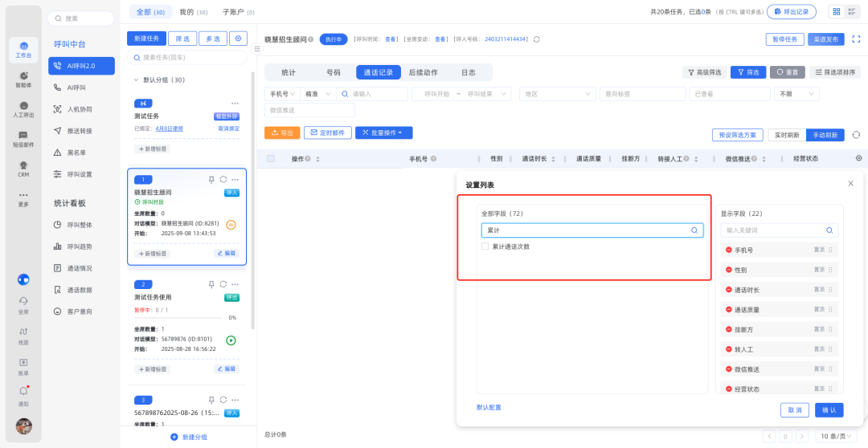
Task: Click the 默认配置 link
Action: (x=489, y=408)
